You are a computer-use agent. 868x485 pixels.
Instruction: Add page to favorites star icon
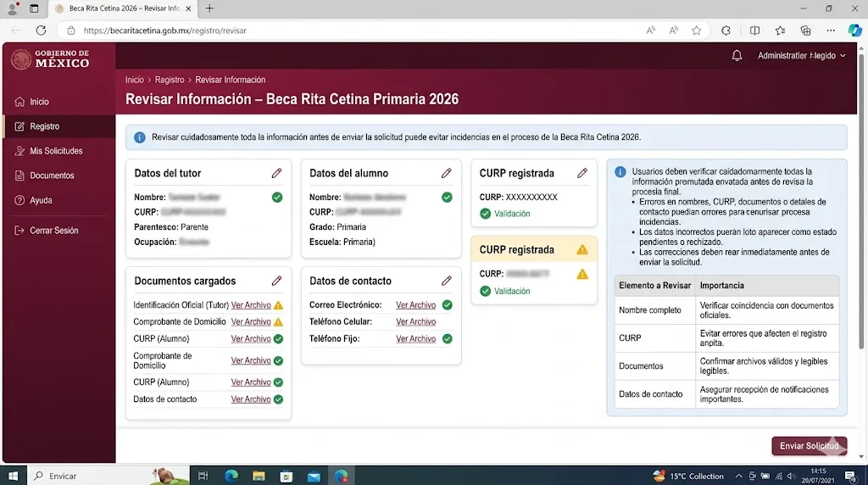[697, 31]
